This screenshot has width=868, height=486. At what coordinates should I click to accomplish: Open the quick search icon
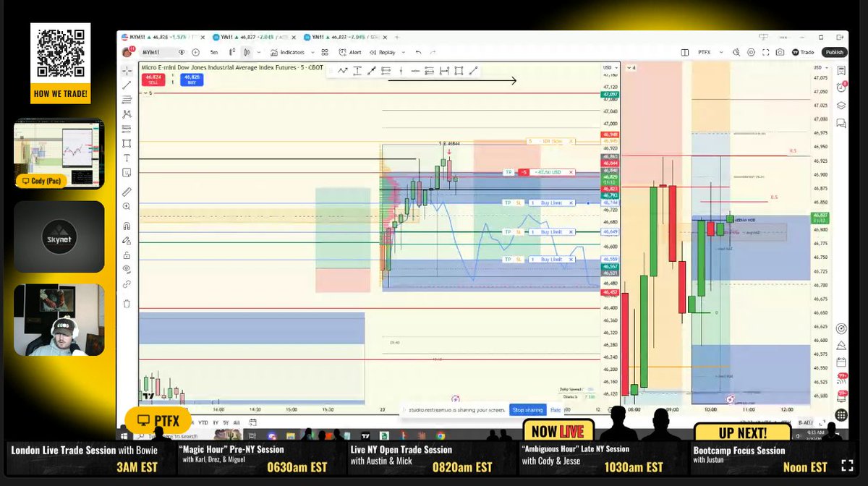736,52
